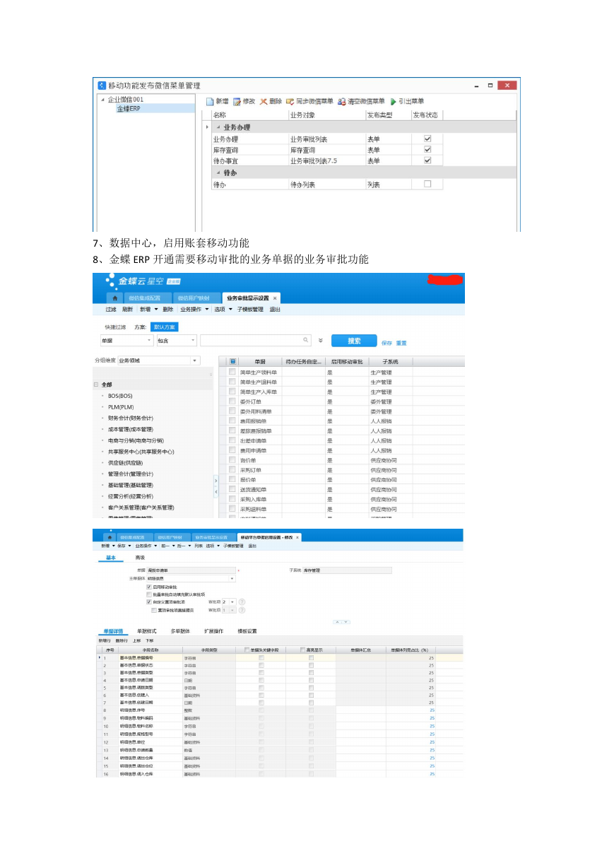Uncheck publish status for the 库存查询 row
614x868 pixels.
coord(427,150)
